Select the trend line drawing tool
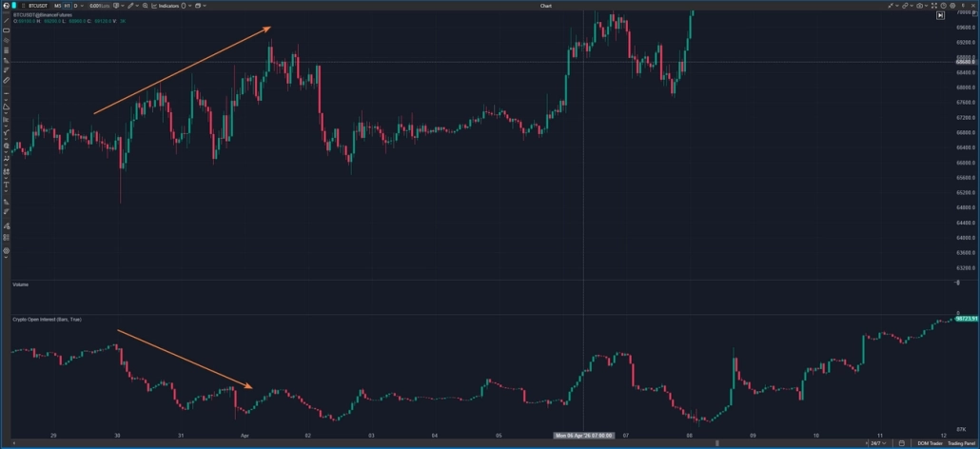Screen dimensions: 980x449 [7, 20]
